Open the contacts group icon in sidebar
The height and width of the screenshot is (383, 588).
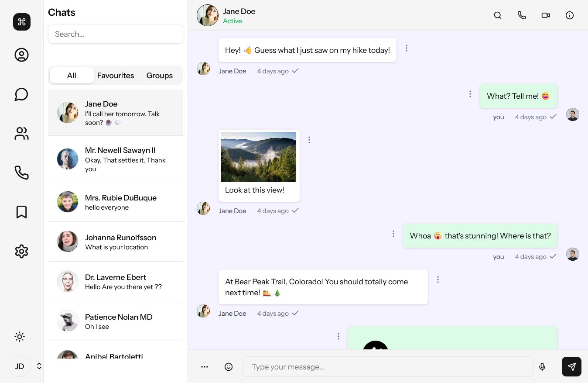point(21,134)
